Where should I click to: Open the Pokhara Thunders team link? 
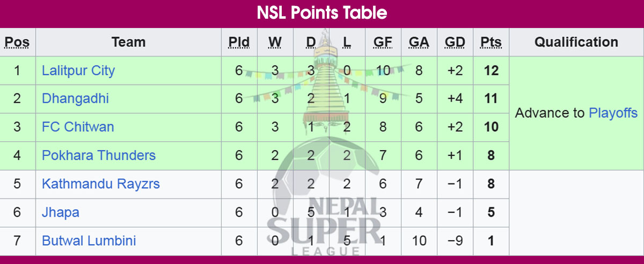click(x=99, y=155)
